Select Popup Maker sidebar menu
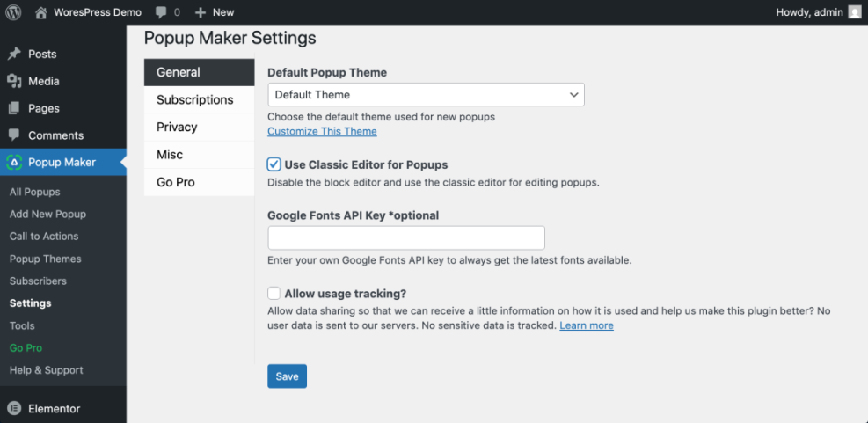 coord(63,162)
